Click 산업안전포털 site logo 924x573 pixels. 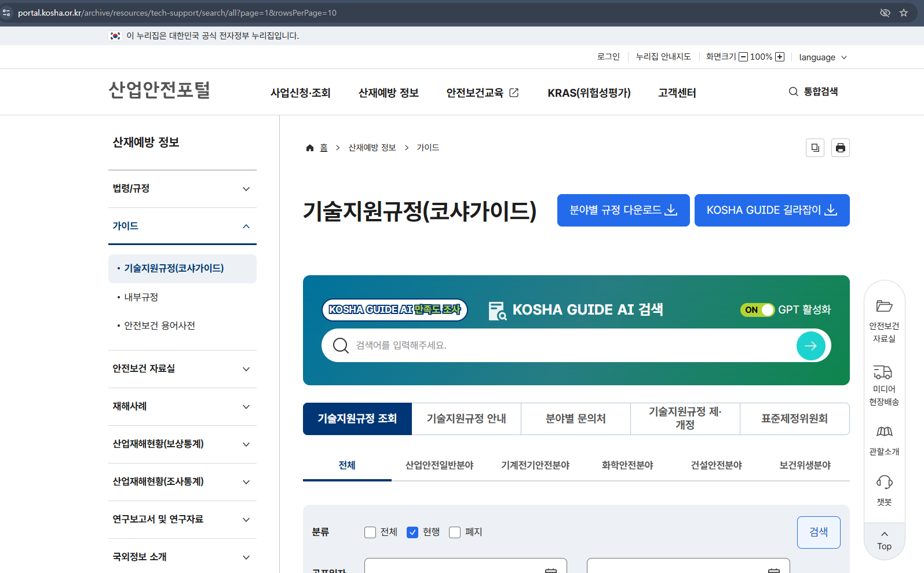159,90
